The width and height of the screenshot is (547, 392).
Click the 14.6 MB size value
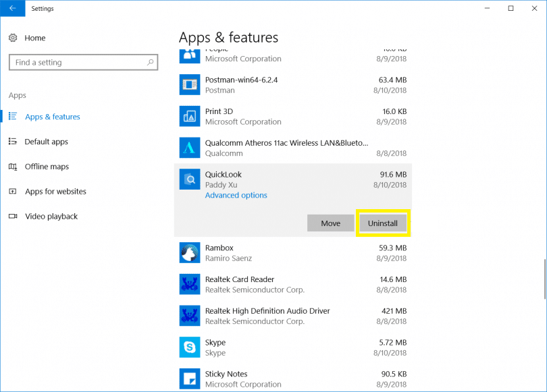pyautogui.click(x=393, y=279)
